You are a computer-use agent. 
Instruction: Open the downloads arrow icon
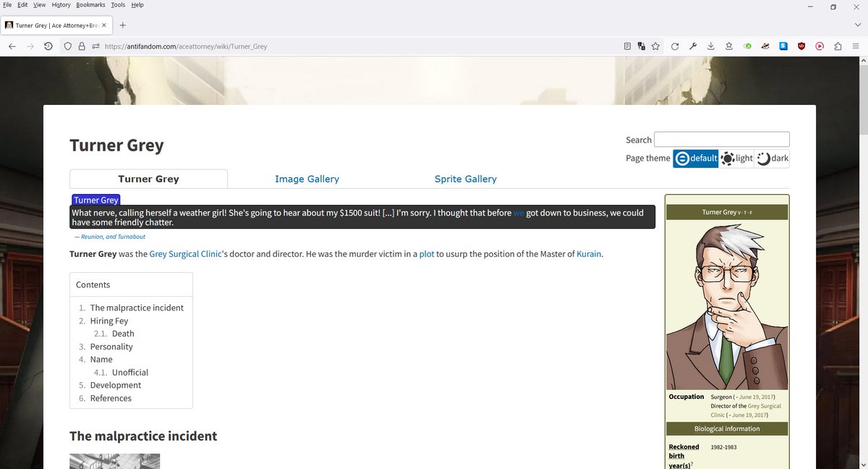tap(711, 46)
